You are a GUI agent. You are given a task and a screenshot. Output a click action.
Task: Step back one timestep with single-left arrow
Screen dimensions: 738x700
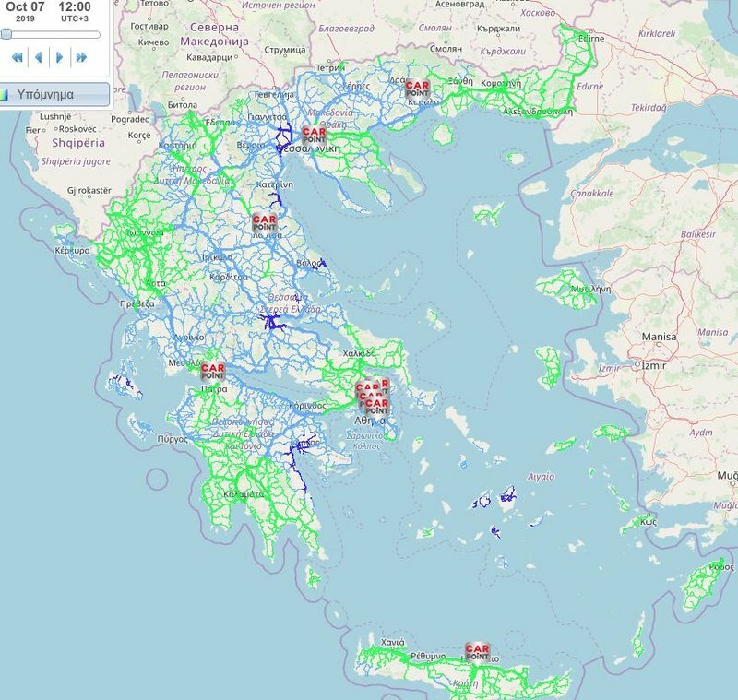pos(39,58)
